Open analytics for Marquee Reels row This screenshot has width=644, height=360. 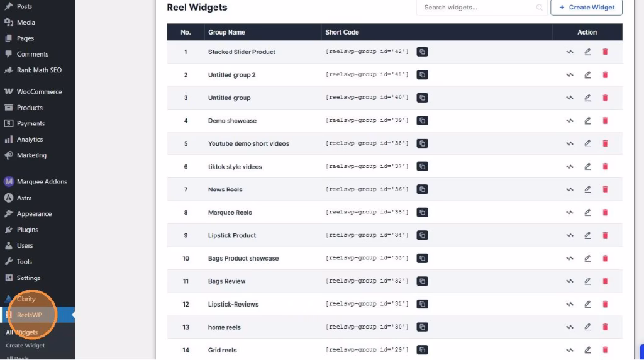tap(570, 213)
